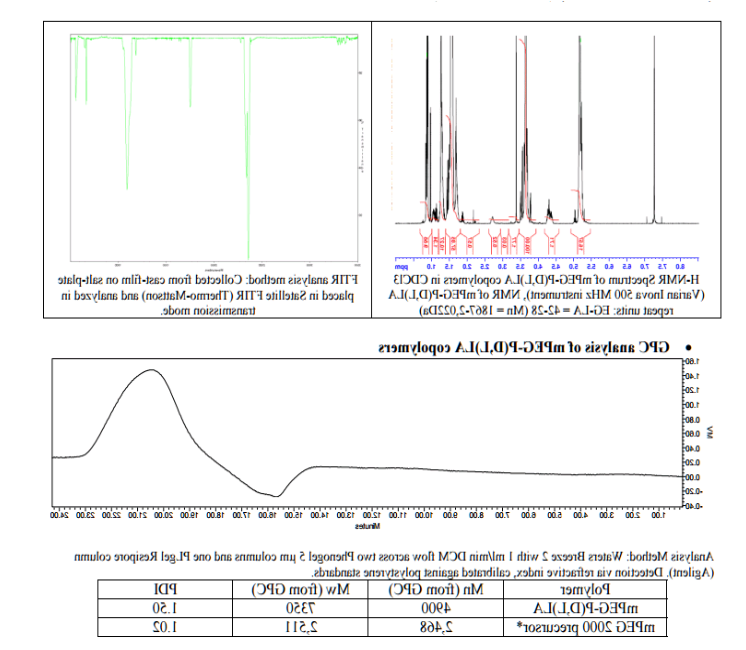Click the 'Mn (from GPC)' header cell
Image resolution: width=746 pixels, height=650 pixels.
pyautogui.click(x=436, y=590)
